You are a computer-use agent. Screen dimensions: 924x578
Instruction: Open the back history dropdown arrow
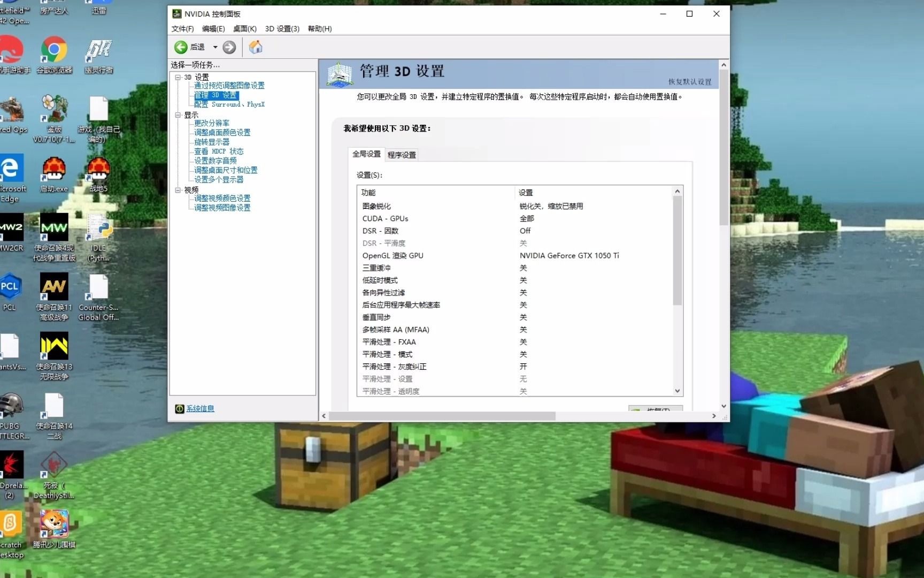(215, 47)
